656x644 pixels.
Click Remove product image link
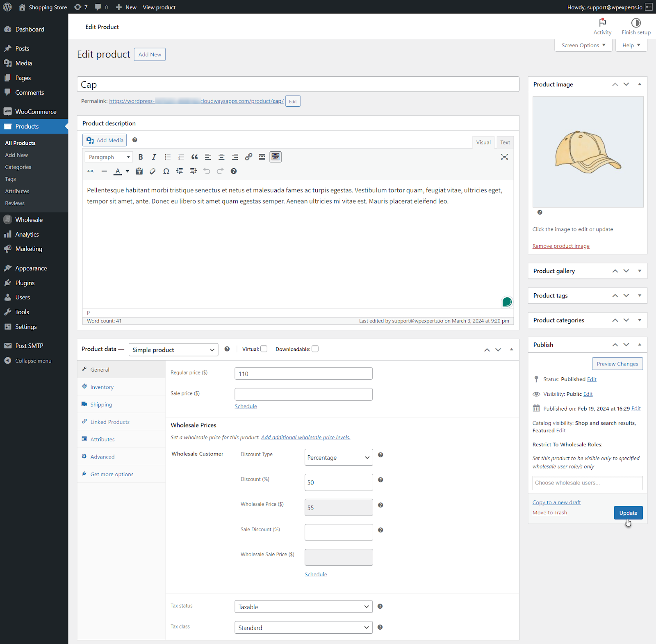pyautogui.click(x=561, y=246)
